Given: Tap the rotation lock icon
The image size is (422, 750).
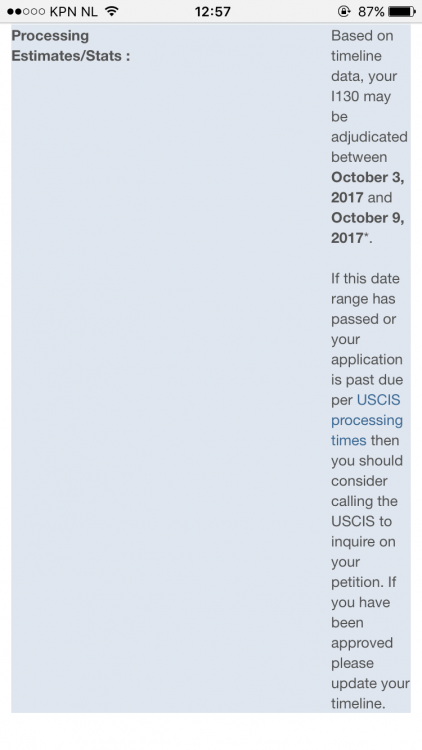Looking at the screenshot, I should point(344,11).
